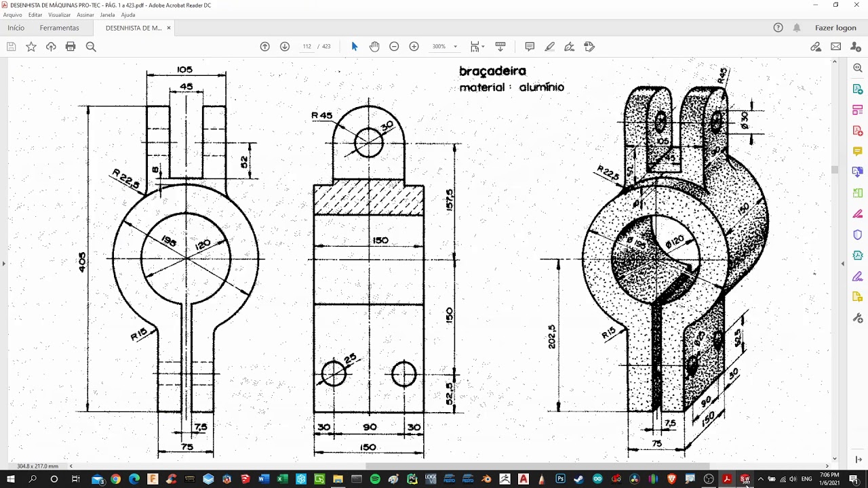The height and width of the screenshot is (488, 868).
Task: Click the read mode scroll icon
Action: point(500,47)
